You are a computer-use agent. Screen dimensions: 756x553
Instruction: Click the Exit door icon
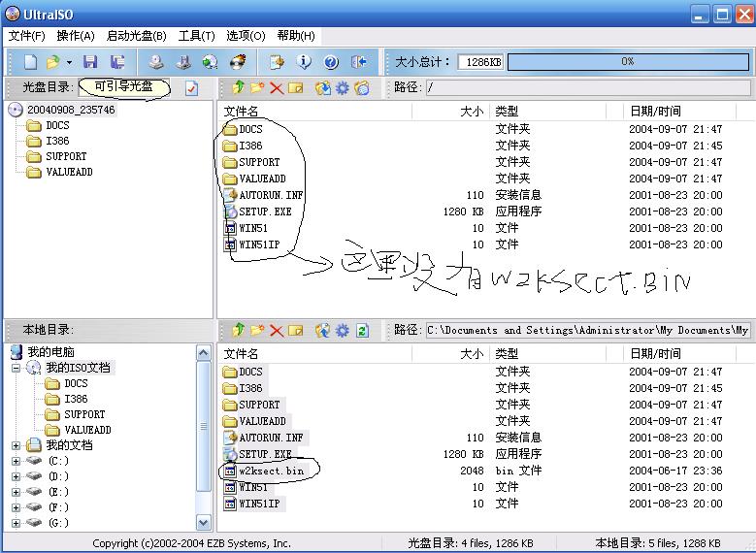358,62
